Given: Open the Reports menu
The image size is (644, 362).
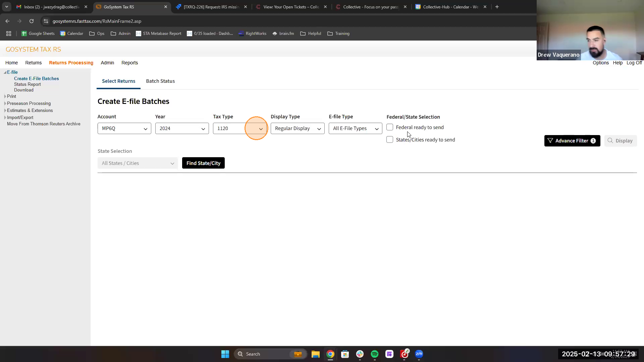Looking at the screenshot, I should coord(129,63).
